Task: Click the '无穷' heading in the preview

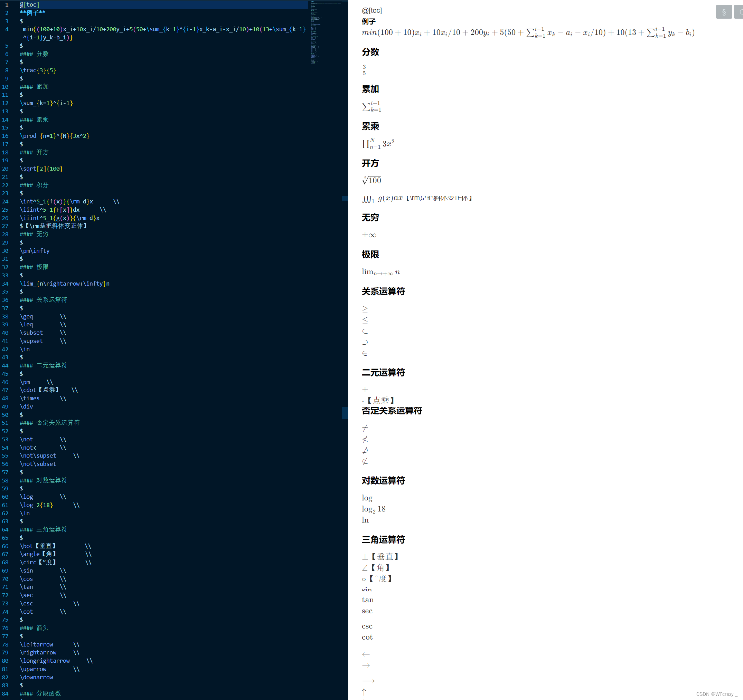Action: (370, 218)
